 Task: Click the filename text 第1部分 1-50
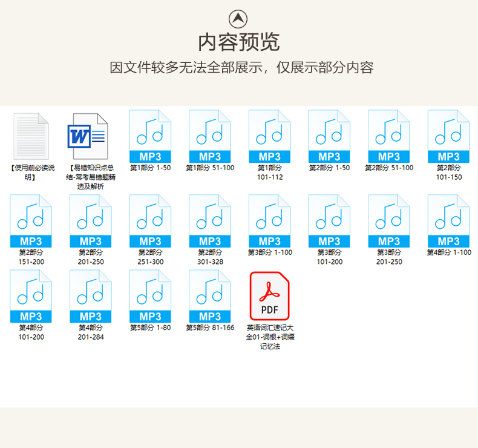150,168
